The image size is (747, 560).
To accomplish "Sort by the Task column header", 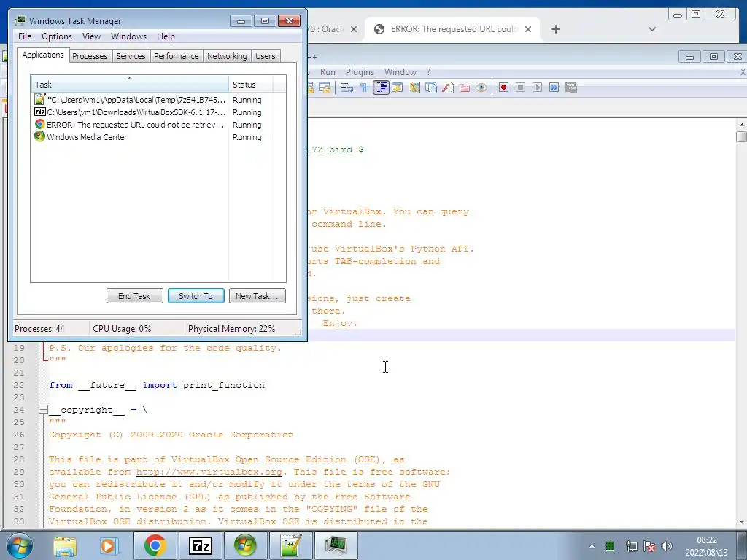I will (130, 84).
